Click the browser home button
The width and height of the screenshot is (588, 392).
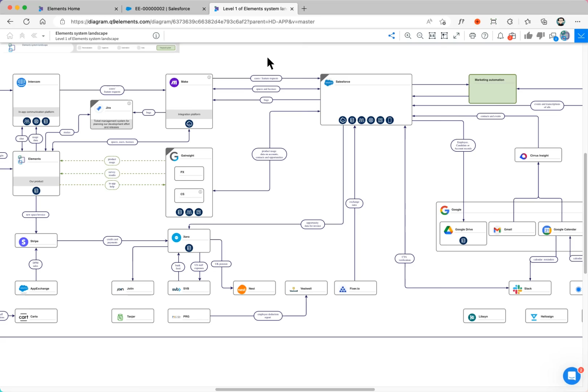42,21
